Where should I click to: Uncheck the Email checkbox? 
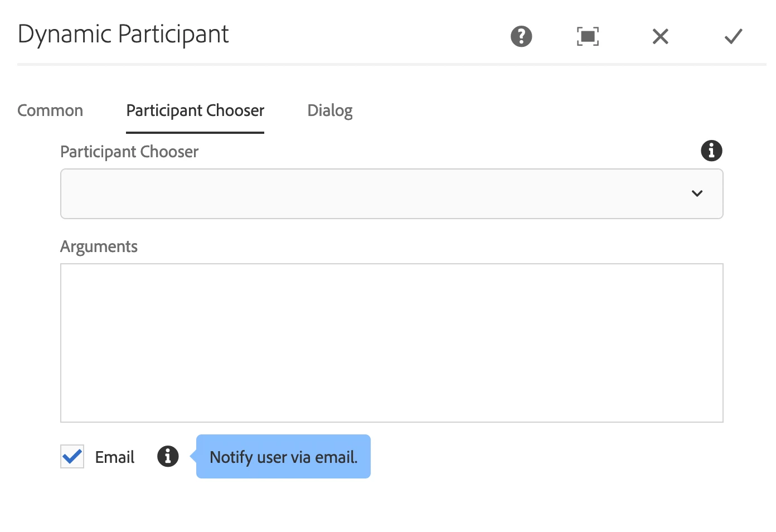[72, 457]
